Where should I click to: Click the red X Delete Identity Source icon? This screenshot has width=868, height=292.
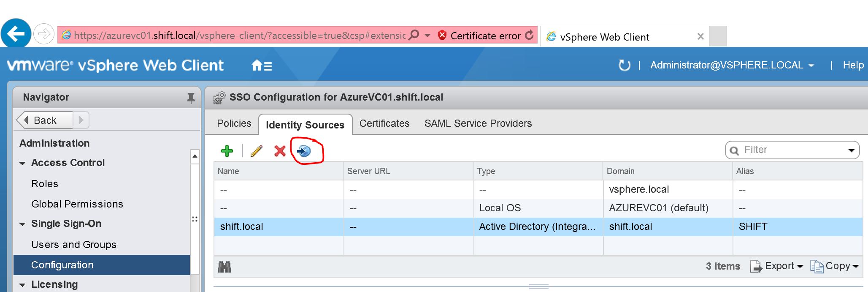[280, 151]
